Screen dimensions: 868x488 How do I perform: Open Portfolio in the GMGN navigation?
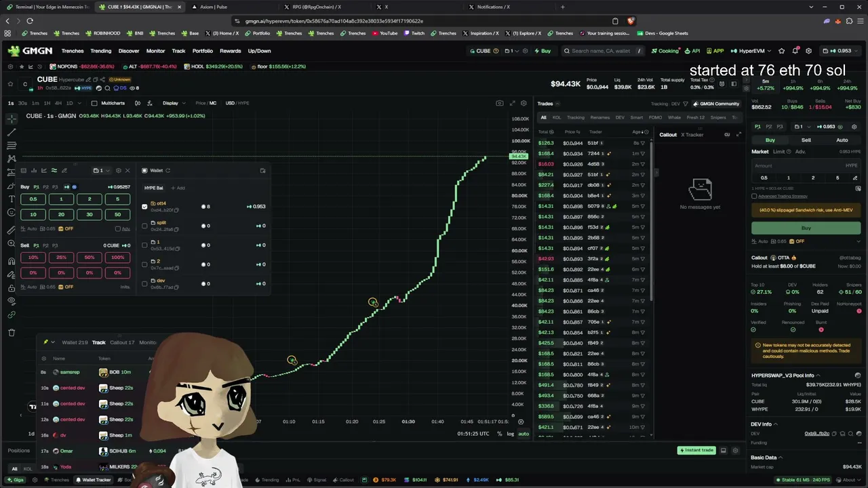[203, 51]
